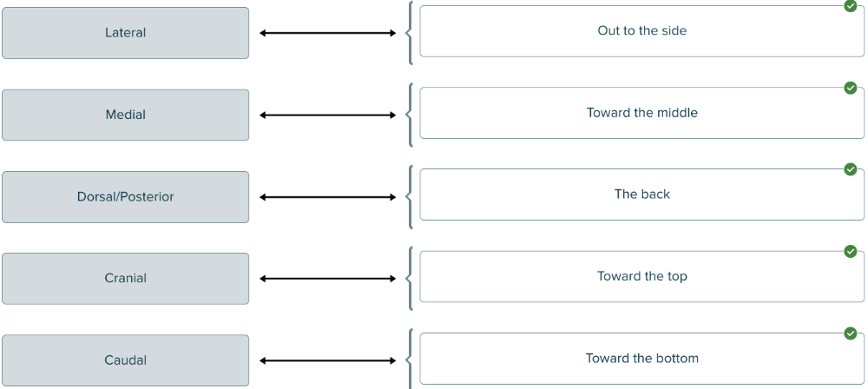
Task: Pick the Caudal term box
Action: pos(125,360)
